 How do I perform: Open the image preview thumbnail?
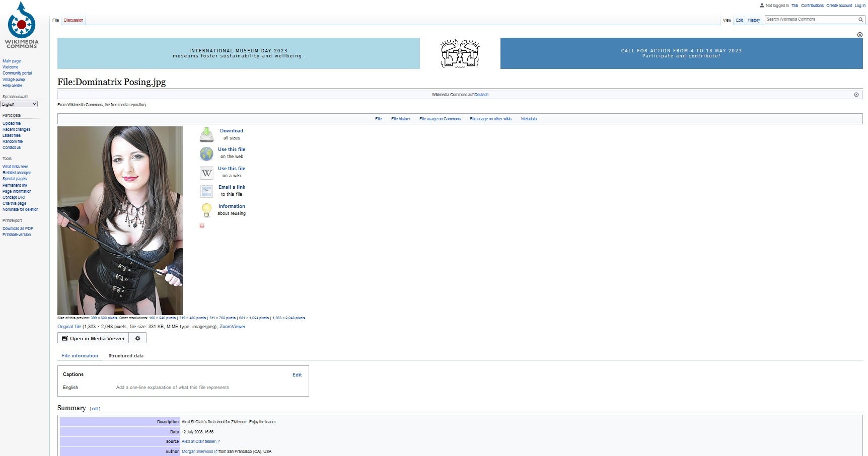[x=120, y=220]
